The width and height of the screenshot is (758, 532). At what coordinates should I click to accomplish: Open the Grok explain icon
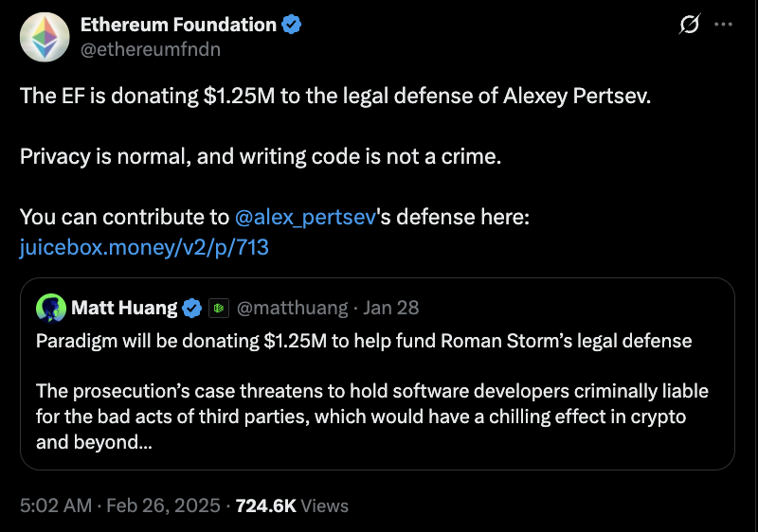coord(690,26)
